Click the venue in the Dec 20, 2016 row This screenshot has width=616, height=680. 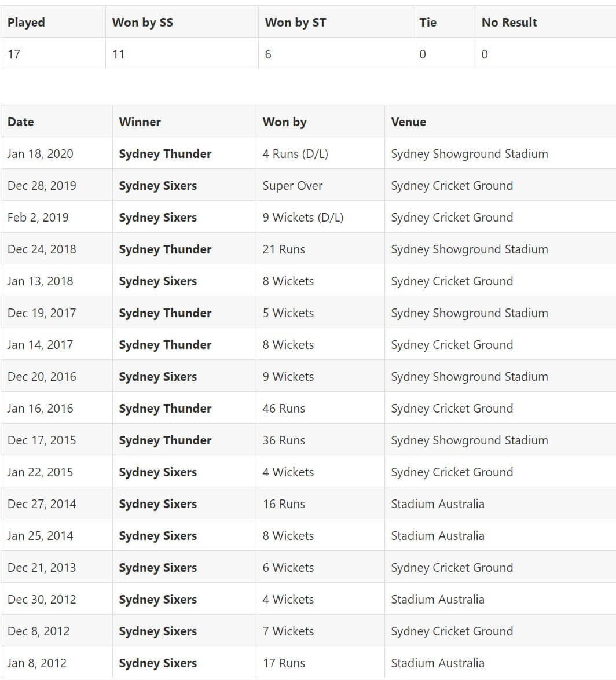pos(470,376)
